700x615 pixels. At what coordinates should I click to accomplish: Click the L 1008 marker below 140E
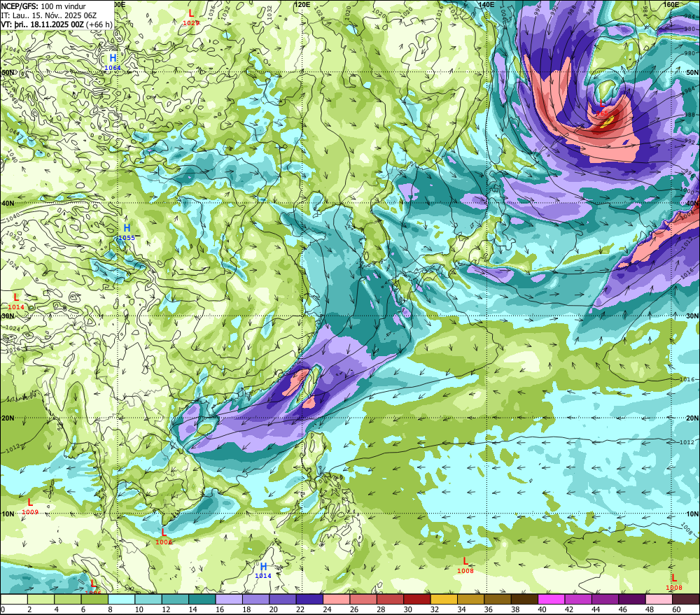(465, 565)
